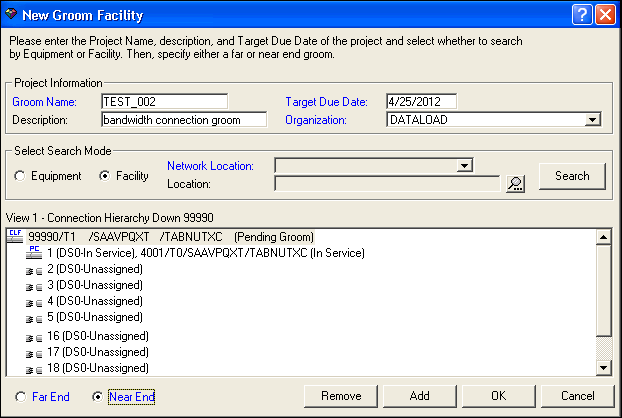The image size is (622, 418).
Task: Click the hierarchy list scroll up arrow
Action: pyautogui.click(x=604, y=237)
